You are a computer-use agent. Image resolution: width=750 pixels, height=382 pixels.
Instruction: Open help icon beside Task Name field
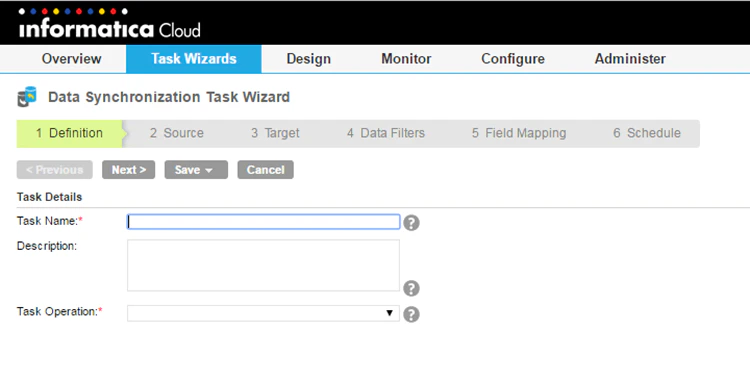tap(411, 223)
